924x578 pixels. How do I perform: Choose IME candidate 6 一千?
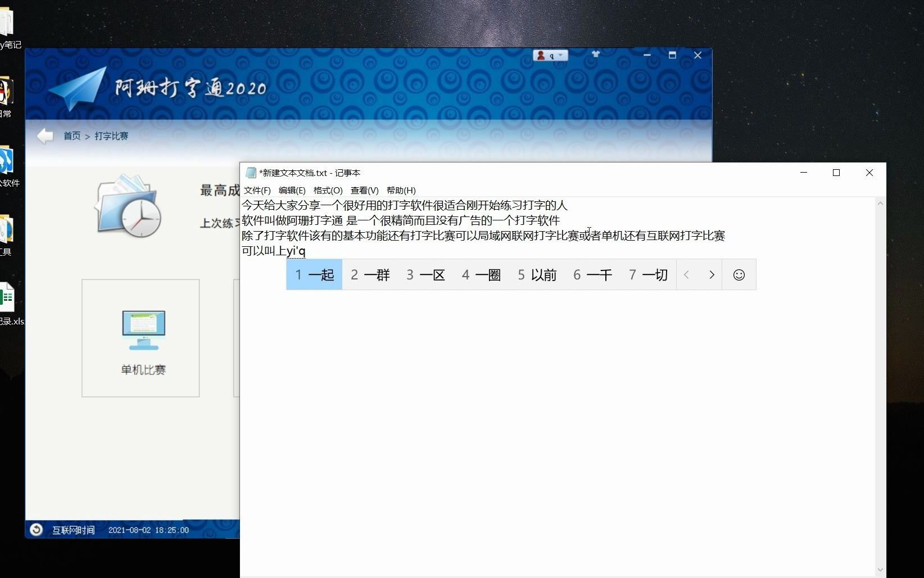(592, 274)
